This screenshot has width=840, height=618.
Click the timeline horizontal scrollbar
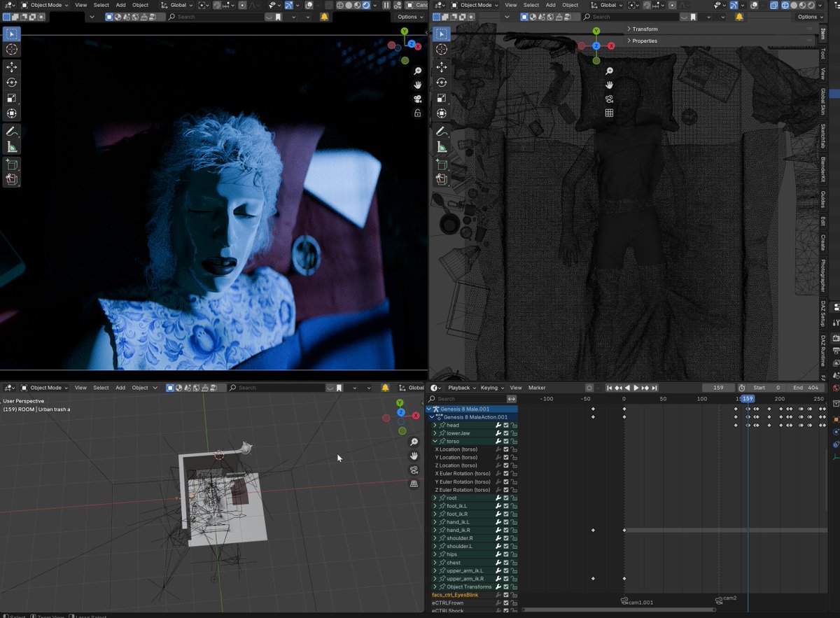click(x=619, y=609)
